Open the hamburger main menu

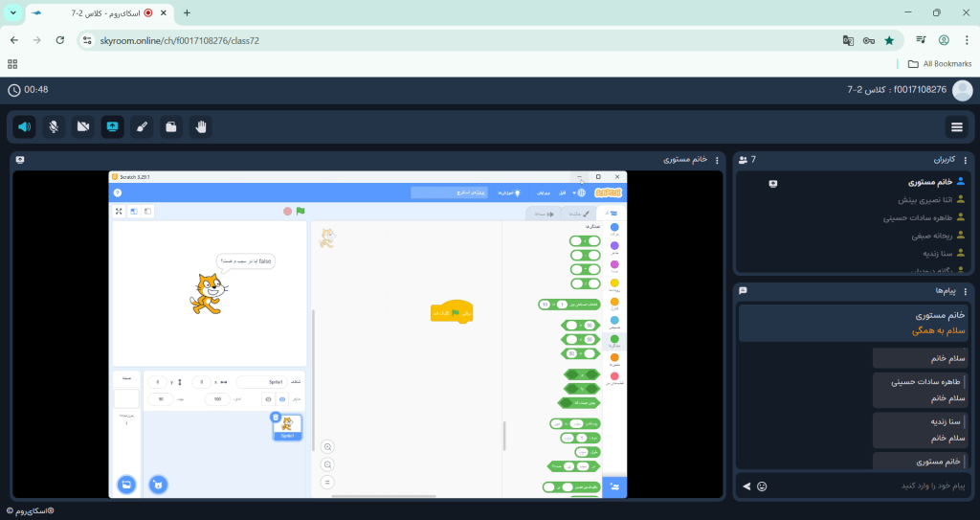(956, 126)
